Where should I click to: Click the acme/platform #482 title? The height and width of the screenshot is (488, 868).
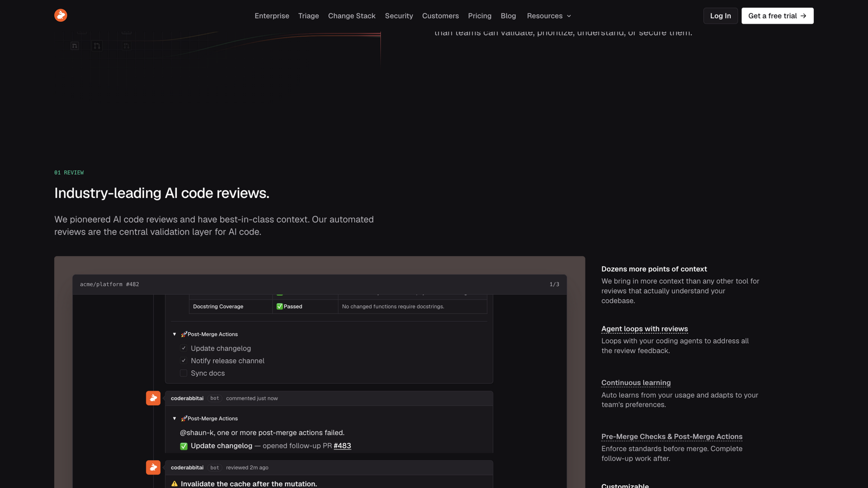pos(109,284)
